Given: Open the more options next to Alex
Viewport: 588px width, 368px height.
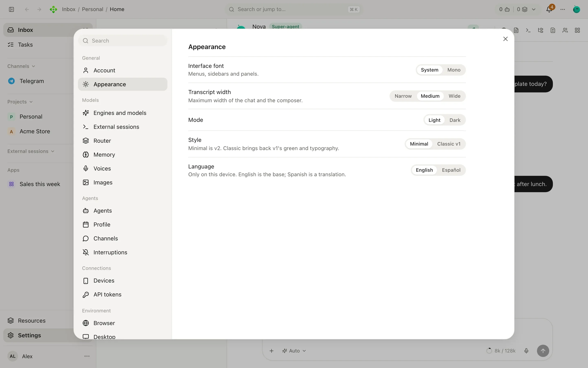Looking at the screenshot, I should [87, 356].
